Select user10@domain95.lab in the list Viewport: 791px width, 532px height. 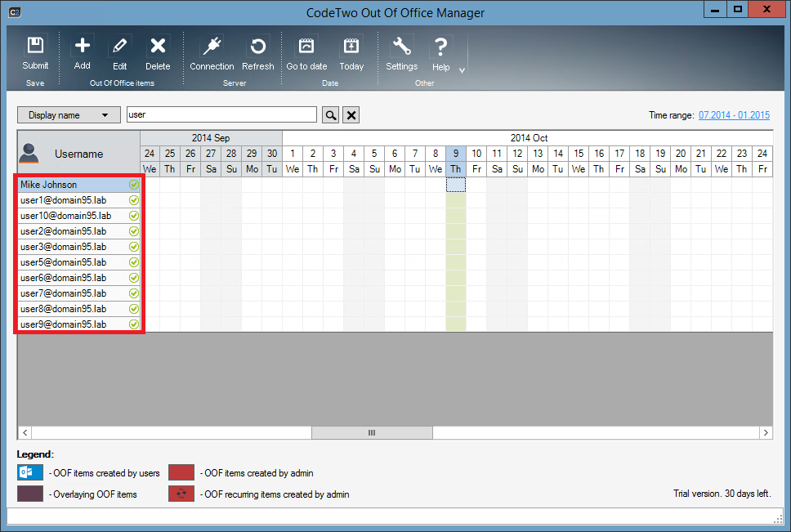tap(78, 216)
